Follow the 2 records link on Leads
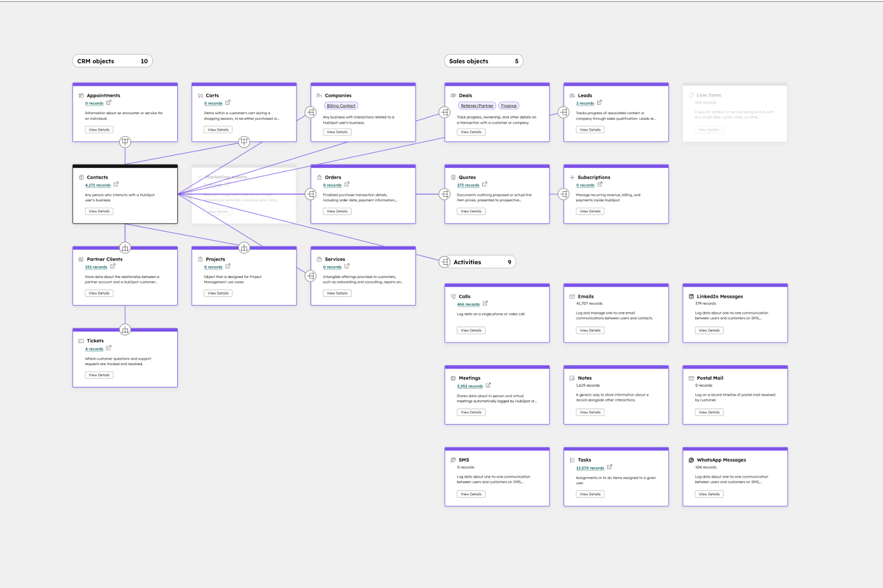This screenshot has width=883, height=588. coord(584,103)
